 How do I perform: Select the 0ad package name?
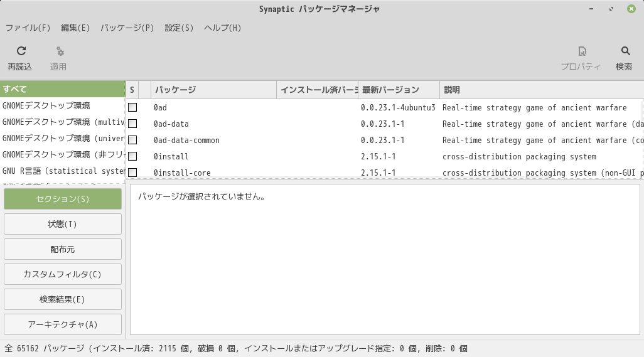[x=160, y=107]
